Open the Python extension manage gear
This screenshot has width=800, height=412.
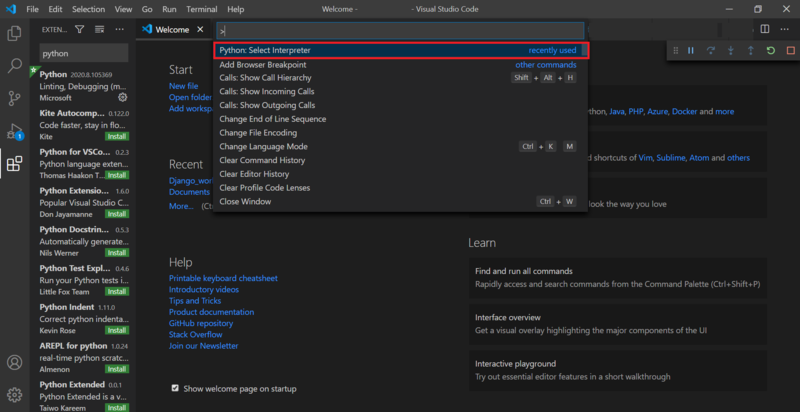[x=122, y=97]
